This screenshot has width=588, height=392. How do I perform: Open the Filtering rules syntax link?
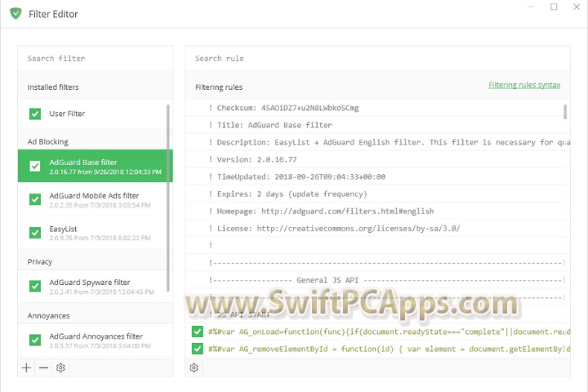point(524,85)
